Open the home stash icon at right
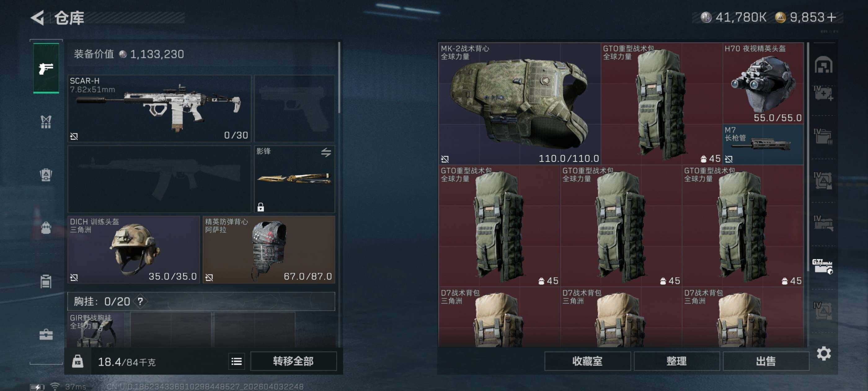This screenshot has height=391, width=868. coord(824,65)
